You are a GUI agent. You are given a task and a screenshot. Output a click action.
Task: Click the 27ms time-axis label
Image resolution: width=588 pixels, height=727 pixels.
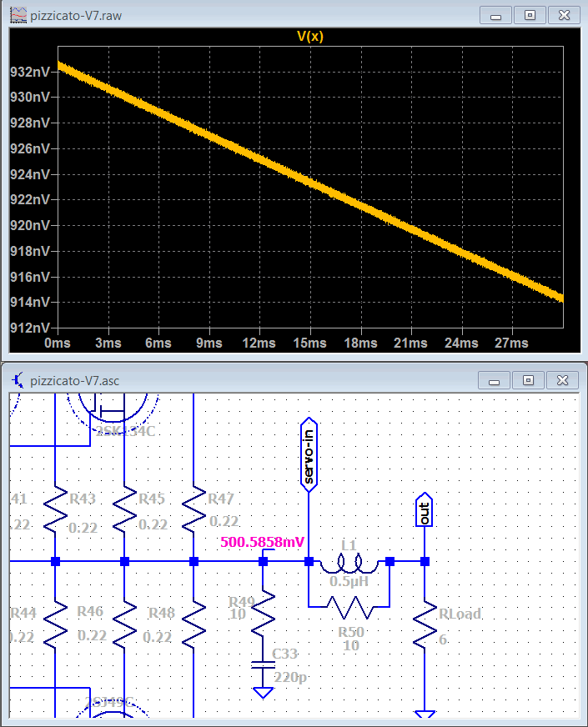pos(511,343)
